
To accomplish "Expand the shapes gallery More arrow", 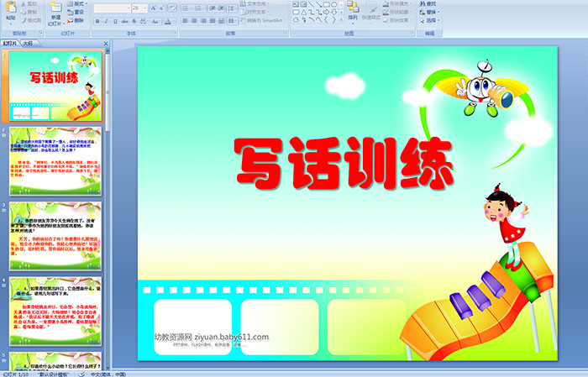I will [x=341, y=19].
